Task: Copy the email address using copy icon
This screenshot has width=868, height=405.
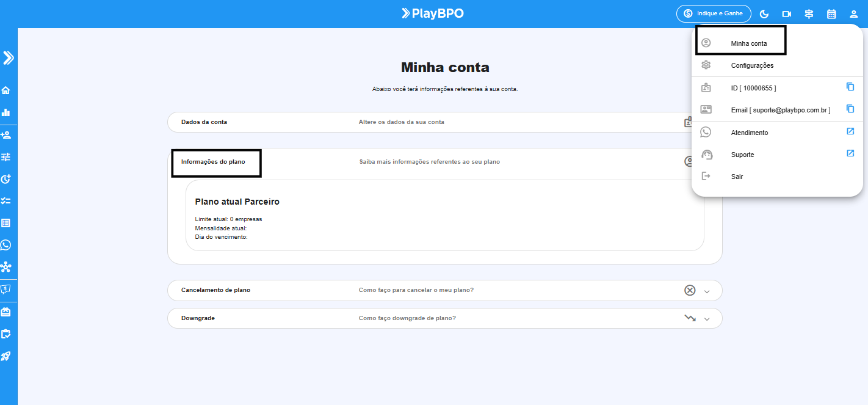Action: click(850, 109)
